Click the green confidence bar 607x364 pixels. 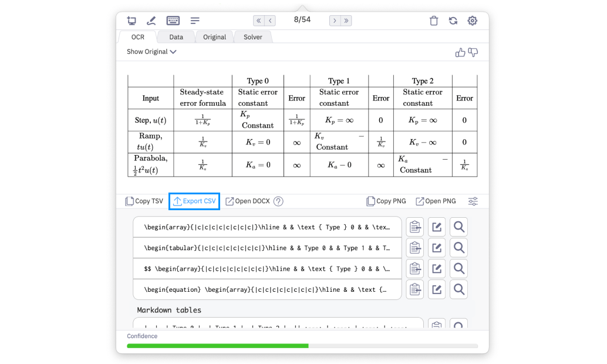tap(217, 346)
